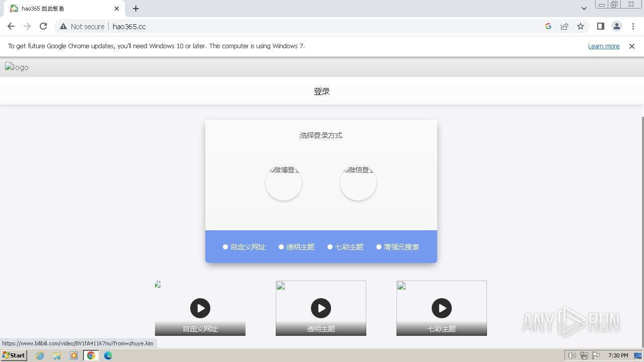This screenshot has width=644, height=362.
Task: Click the broken logo image
Action: [x=17, y=67]
